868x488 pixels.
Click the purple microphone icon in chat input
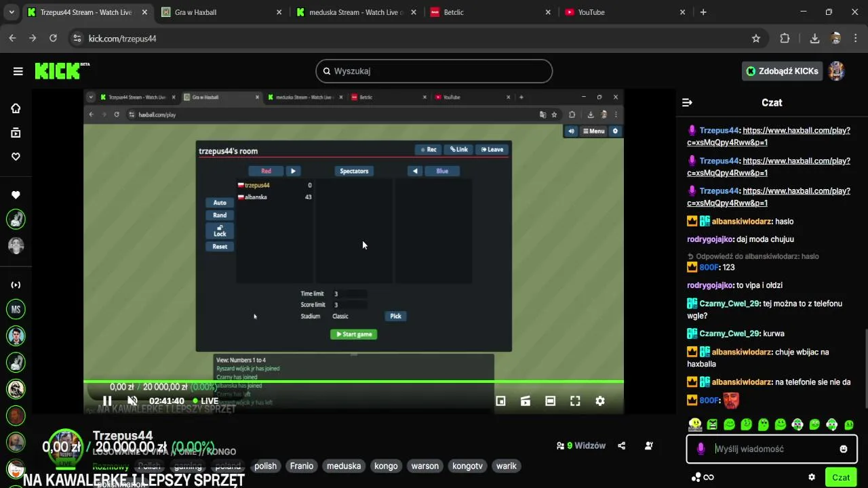click(701, 449)
